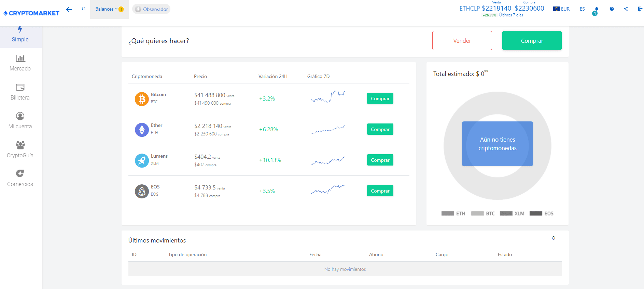Image resolution: width=644 pixels, height=289 pixels.
Task: Click Venta price $2218140 in header
Action: tap(496, 8)
